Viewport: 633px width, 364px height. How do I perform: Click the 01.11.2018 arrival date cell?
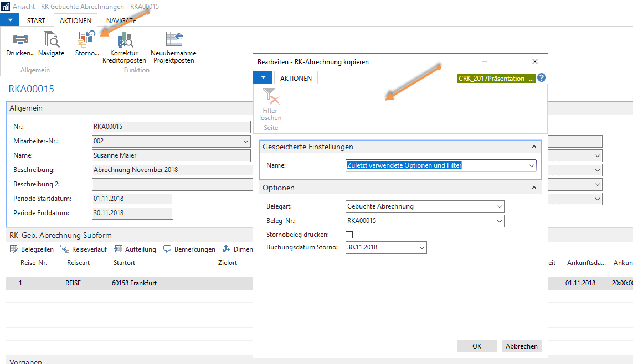[x=580, y=283]
